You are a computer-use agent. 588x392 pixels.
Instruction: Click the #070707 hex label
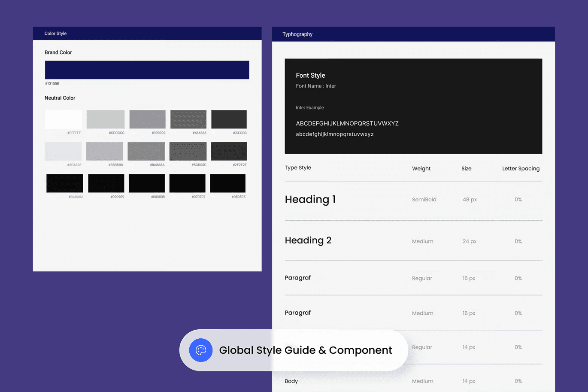[x=199, y=197]
